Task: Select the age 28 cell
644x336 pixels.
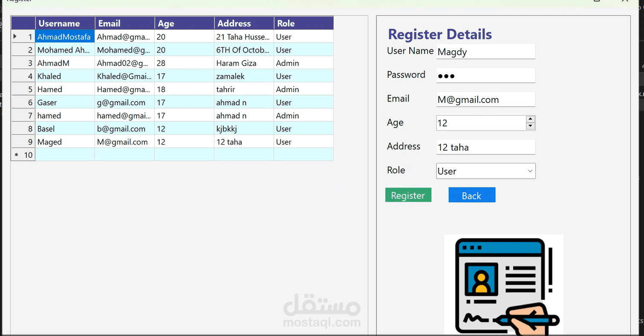Action: pyautogui.click(x=185, y=63)
